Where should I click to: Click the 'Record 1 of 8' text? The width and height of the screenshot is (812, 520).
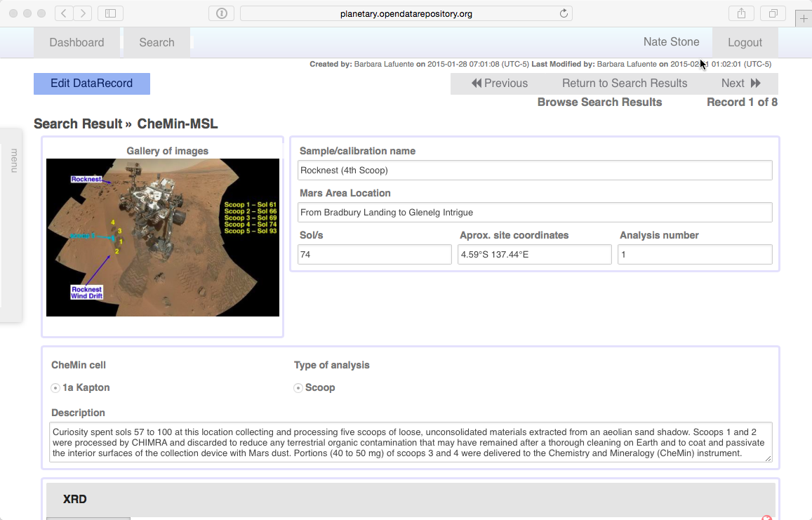click(x=742, y=102)
